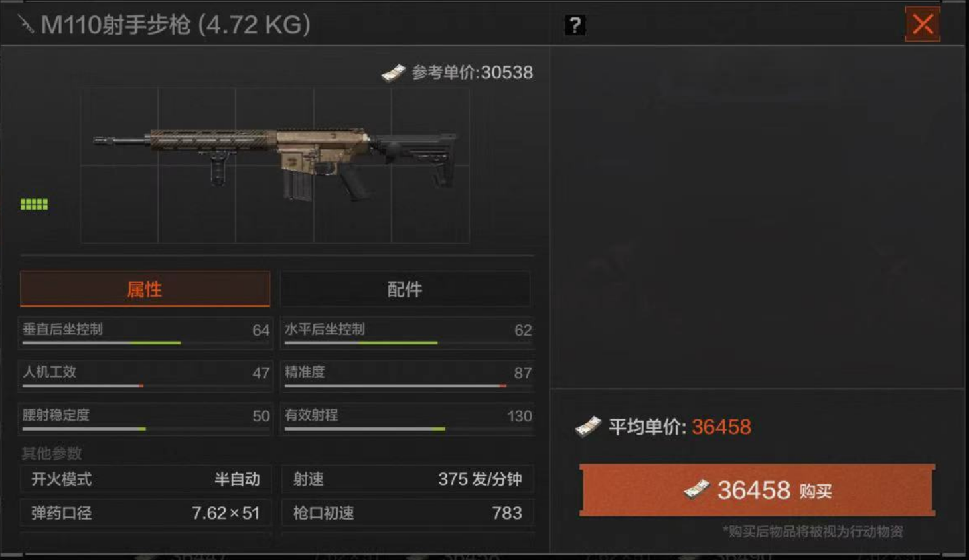Click the 开火模式 半自动 parameter row
Viewport: 969px width, 560px height.
click(145, 479)
